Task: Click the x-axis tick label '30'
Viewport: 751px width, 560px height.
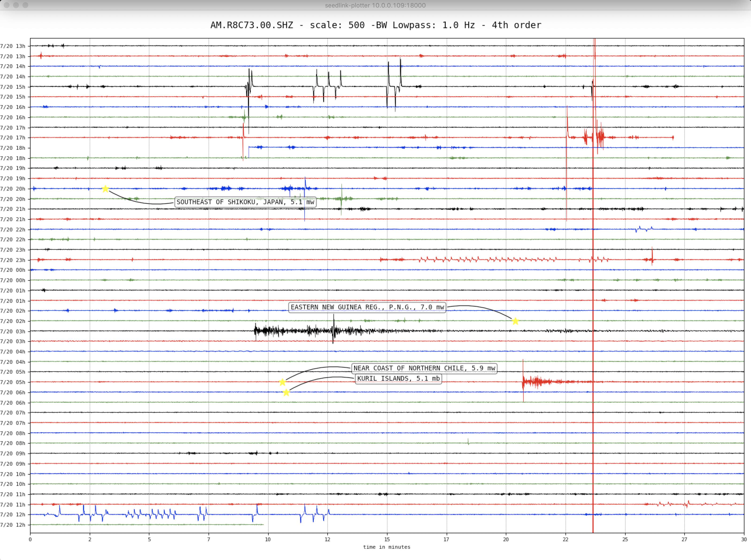Action: [744, 539]
